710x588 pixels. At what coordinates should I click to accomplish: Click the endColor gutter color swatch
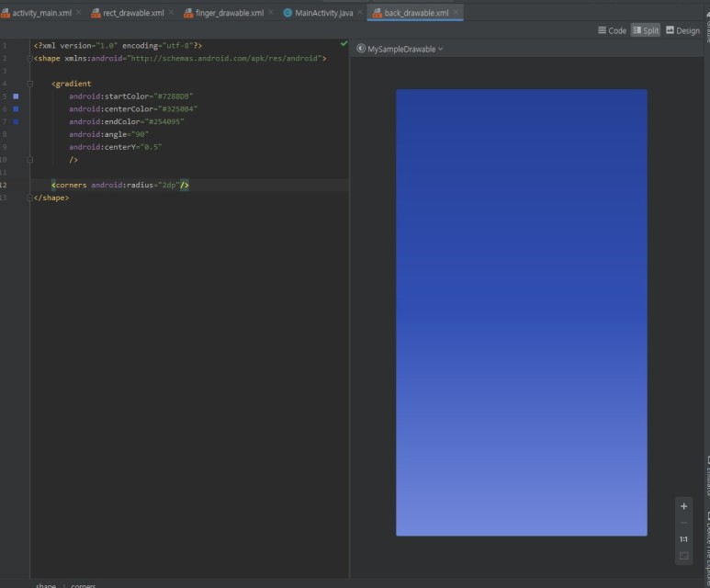pyautogui.click(x=16, y=122)
